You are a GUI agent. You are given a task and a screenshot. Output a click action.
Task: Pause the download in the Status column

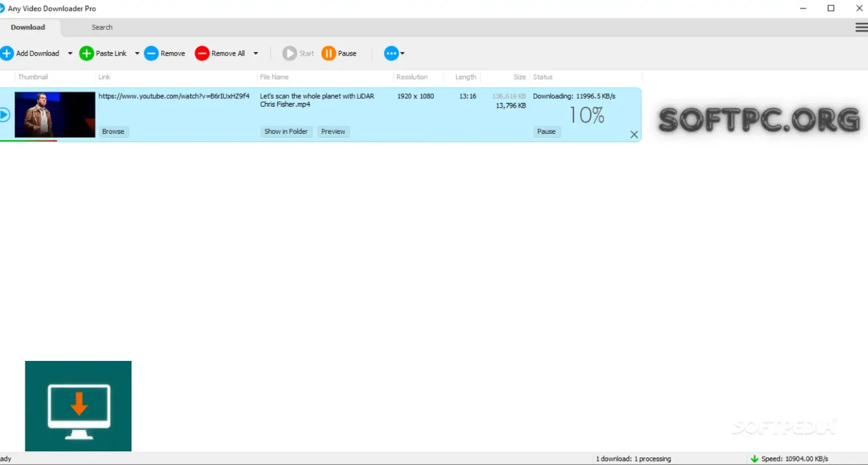coord(546,131)
